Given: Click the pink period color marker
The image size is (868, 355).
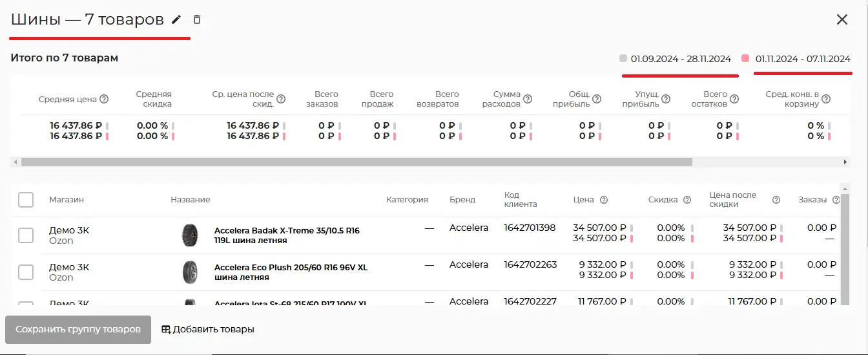Looking at the screenshot, I should (745, 58).
